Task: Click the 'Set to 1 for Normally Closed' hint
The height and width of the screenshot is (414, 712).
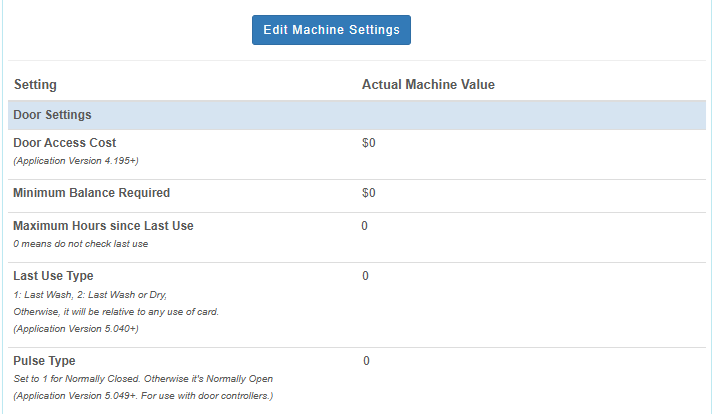Action: [x=143, y=379]
